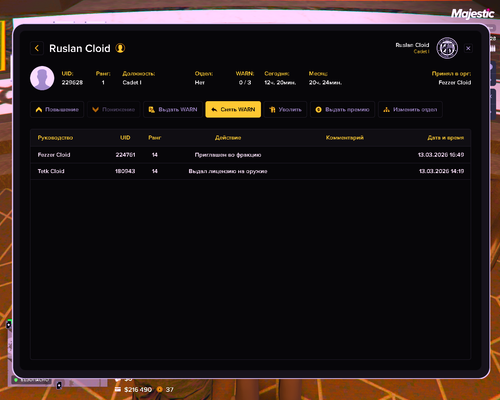Click the purple member avatar picture
Screen dimensions: 500x400
tap(42, 78)
